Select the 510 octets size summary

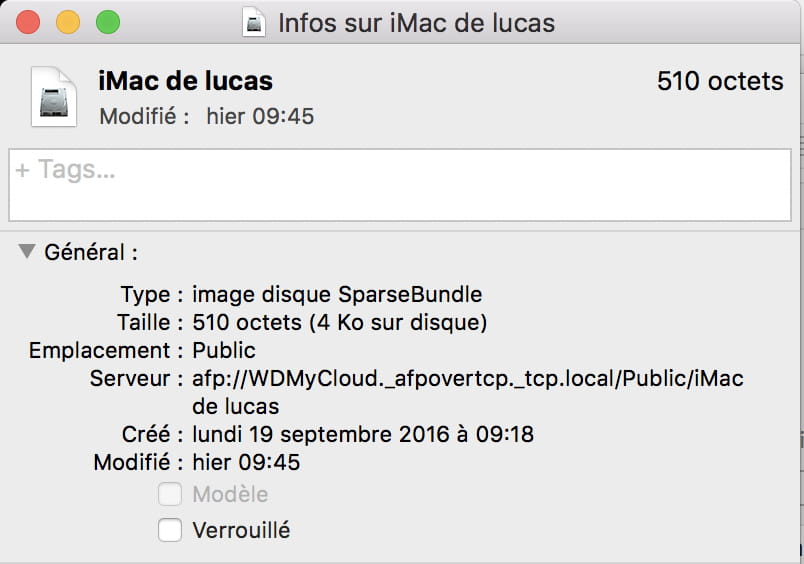720,81
